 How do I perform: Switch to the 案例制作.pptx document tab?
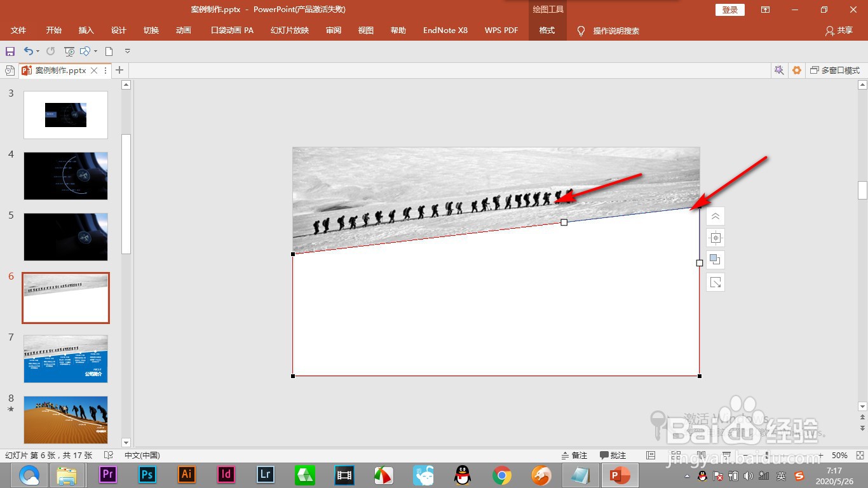60,71
